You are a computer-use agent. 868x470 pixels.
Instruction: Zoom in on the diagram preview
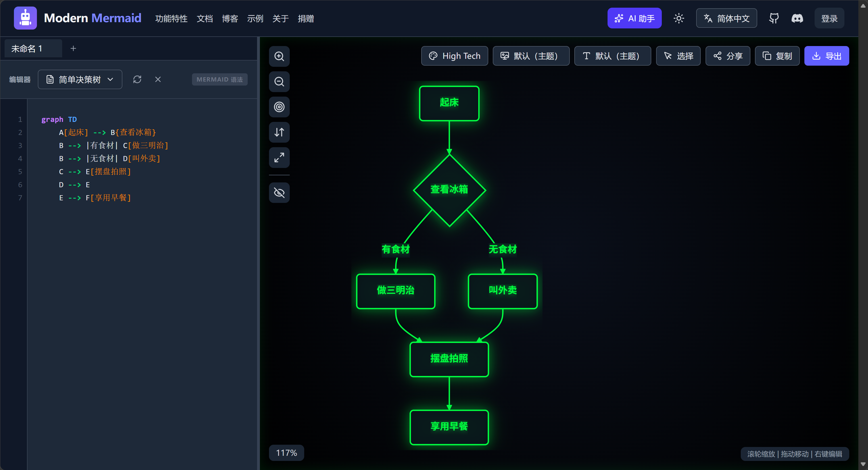pos(279,56)
